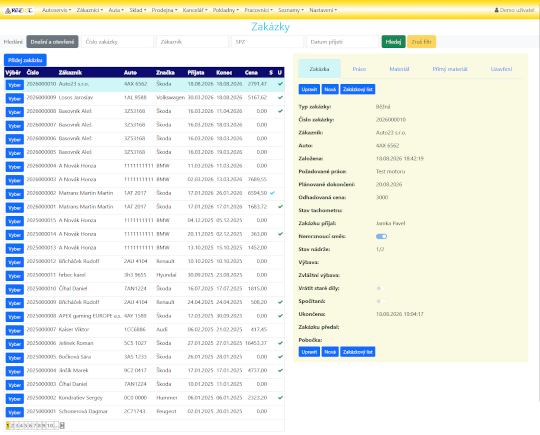Switch to the Práce tab

coord(359,69)
